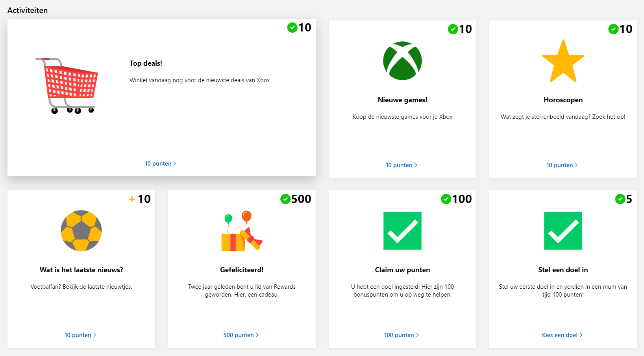Click the green checkmark square above Claim uw punten
The image size is (644, 356).
click(402, 231)
